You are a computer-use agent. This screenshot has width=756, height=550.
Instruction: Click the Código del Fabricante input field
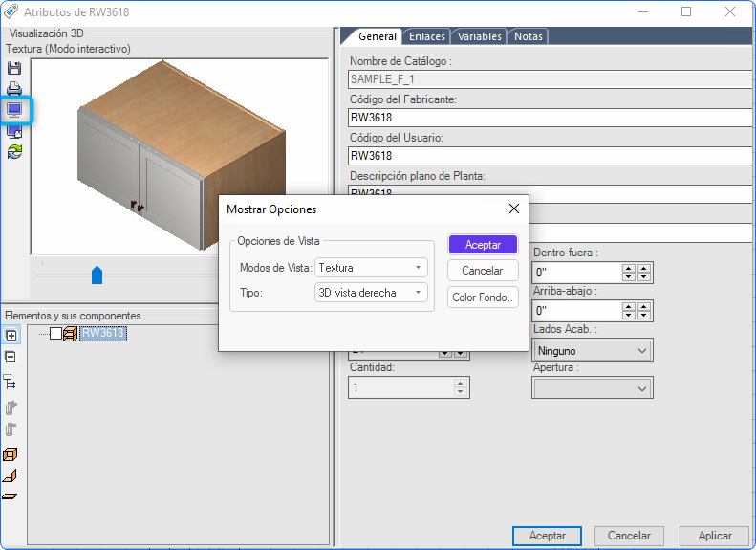pyautogui.click(x=550, y=118)
